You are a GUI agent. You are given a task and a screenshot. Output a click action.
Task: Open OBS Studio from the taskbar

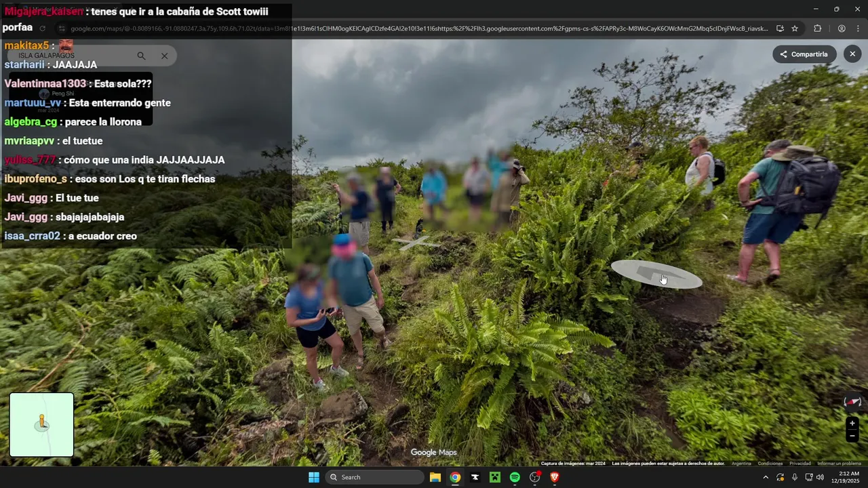click(535, 477)
